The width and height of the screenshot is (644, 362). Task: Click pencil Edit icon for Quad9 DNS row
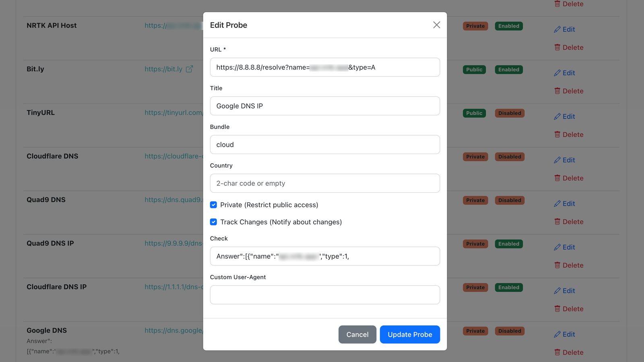(x=557, y=204)
